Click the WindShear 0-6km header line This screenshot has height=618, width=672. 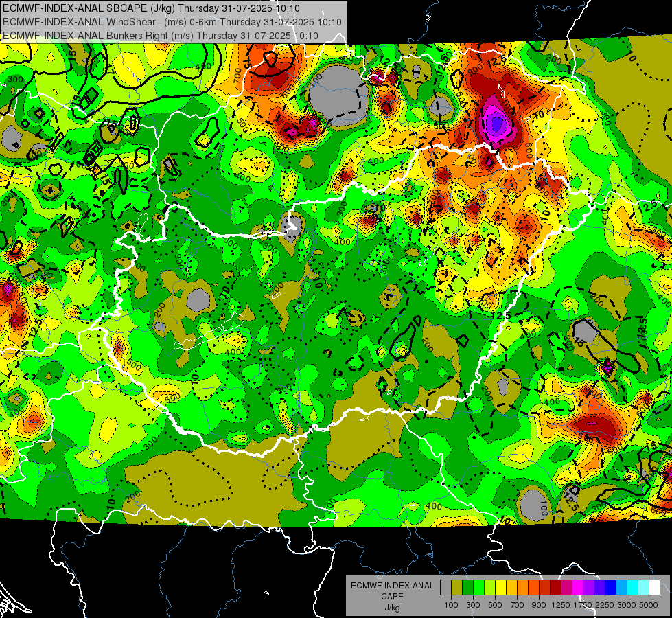pos(172,22)
